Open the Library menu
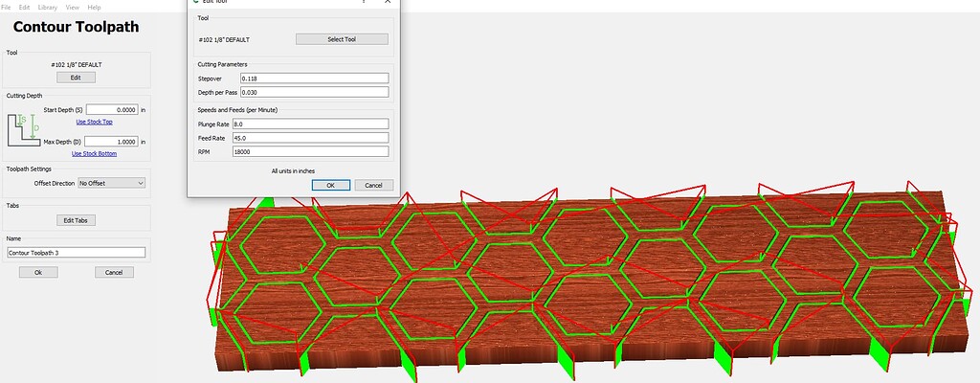 coord(48,8)
